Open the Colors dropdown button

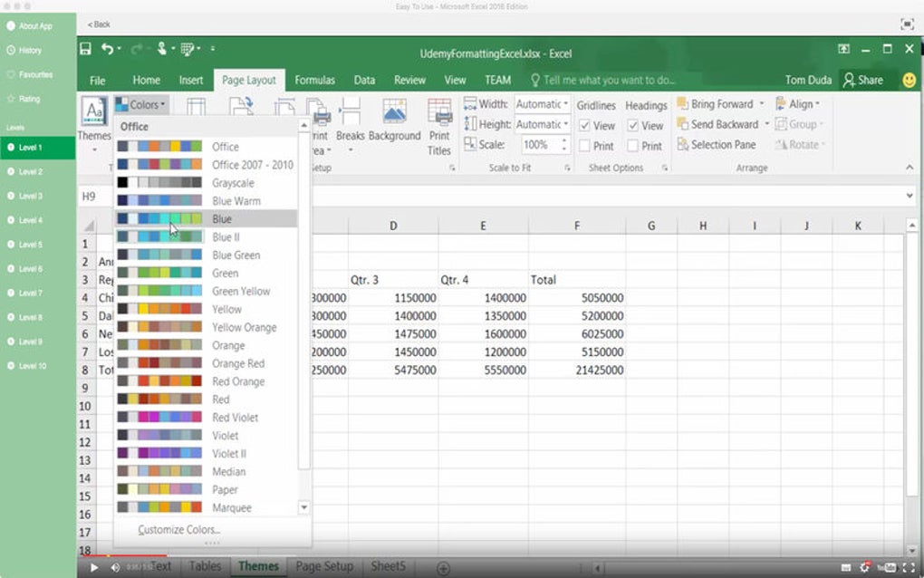141,105
